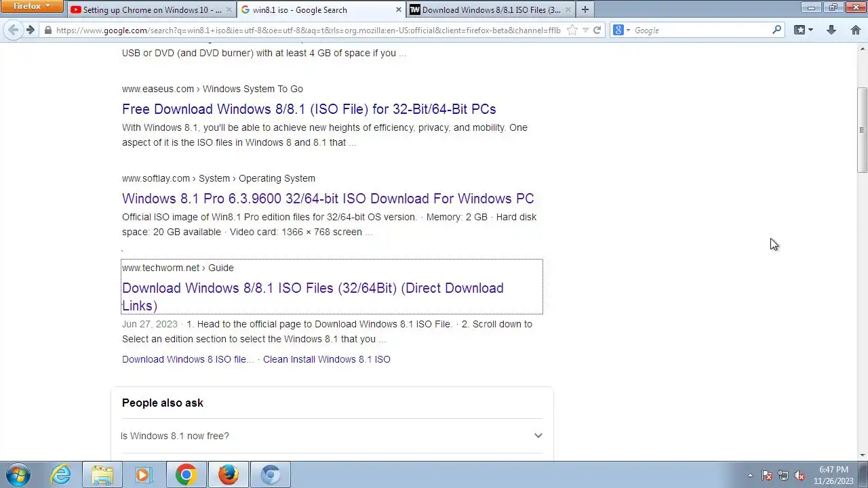
Task: Bookmark this page with the star icon
Action: click(572, 30)
